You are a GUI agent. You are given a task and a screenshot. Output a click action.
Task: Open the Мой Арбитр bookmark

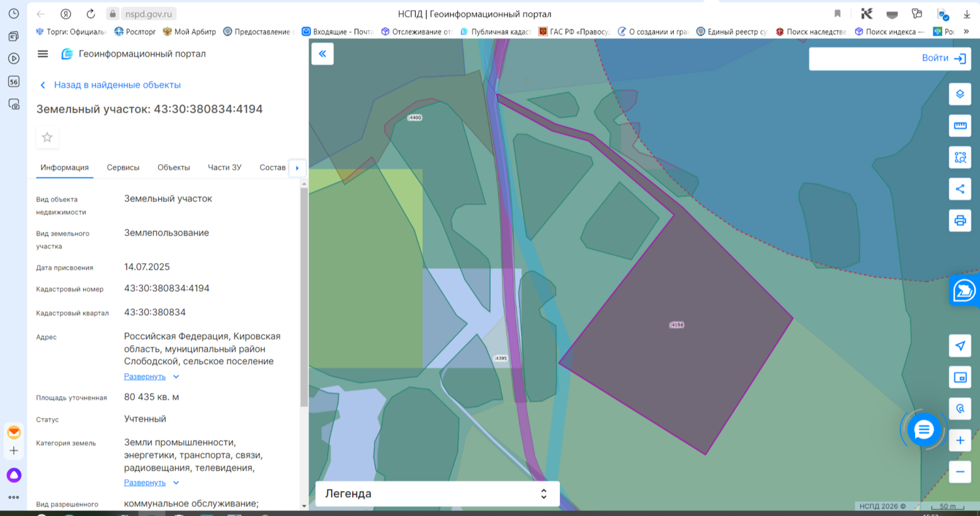(x=189, y=31)
